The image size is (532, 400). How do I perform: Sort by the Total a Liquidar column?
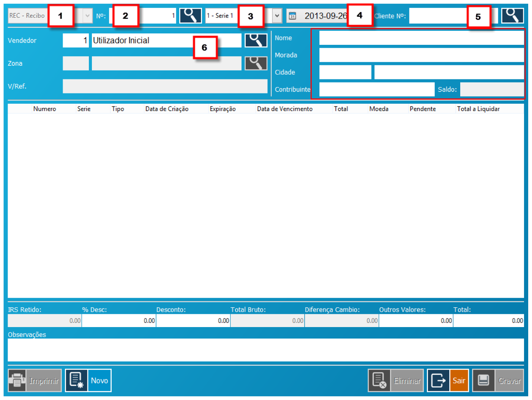click(478, 109)
